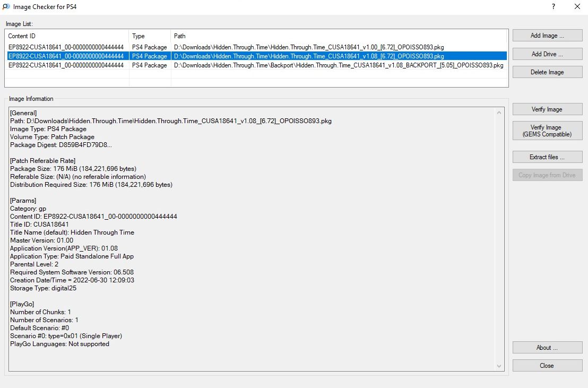Click the Title ID: CUSA18641 line
588x388 pixels.
(x=39, y=225)
